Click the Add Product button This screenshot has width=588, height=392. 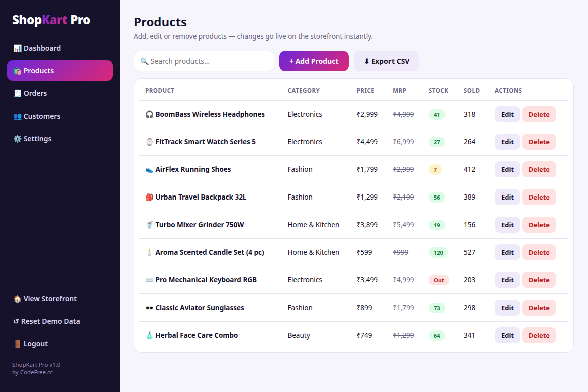(314, 61)
